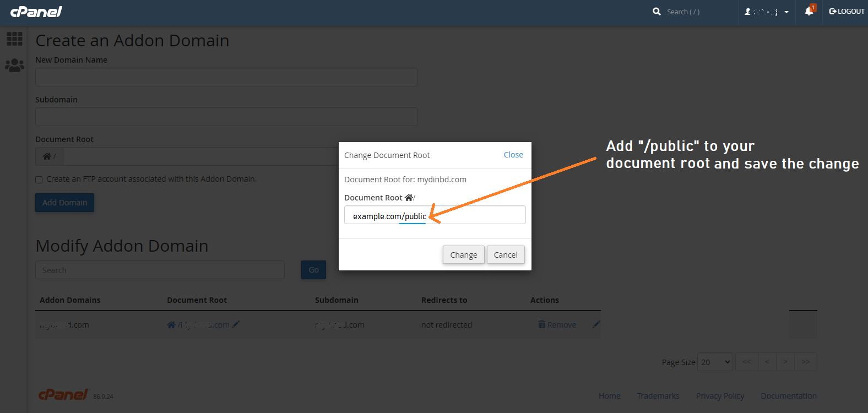Open the apps grid sidebar icon
Image resolution: width=868 pixels, height=413 pixels.
click(x=14, y=39)
